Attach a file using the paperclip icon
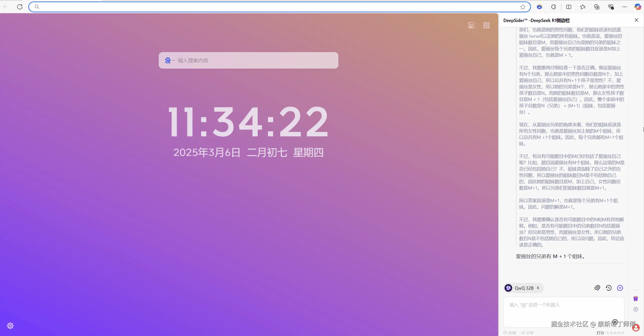Image resolution: width=644 pixels, height=336 pixels. coord(597,288)
